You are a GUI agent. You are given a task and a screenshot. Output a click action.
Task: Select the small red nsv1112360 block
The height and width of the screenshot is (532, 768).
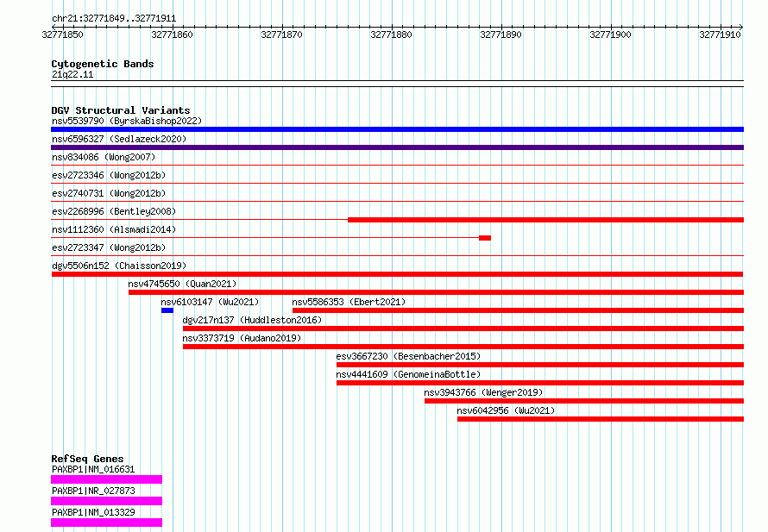pyautogui.click(x=485, y=238)
